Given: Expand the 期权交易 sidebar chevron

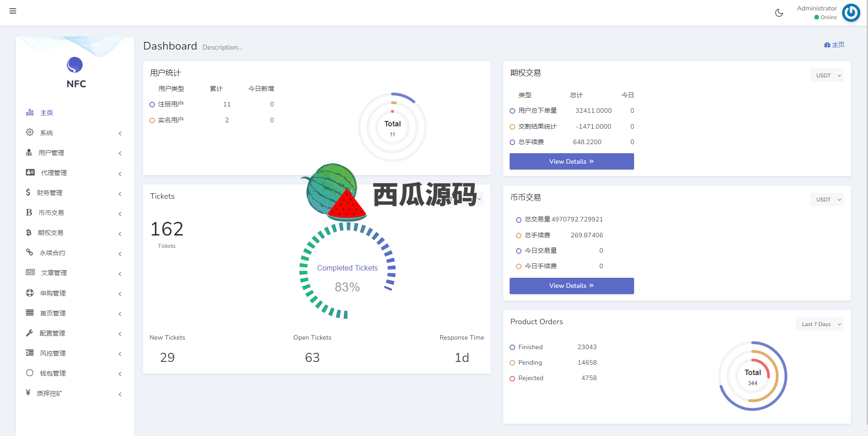Looking at the screenshot, I should pos(120,234).
